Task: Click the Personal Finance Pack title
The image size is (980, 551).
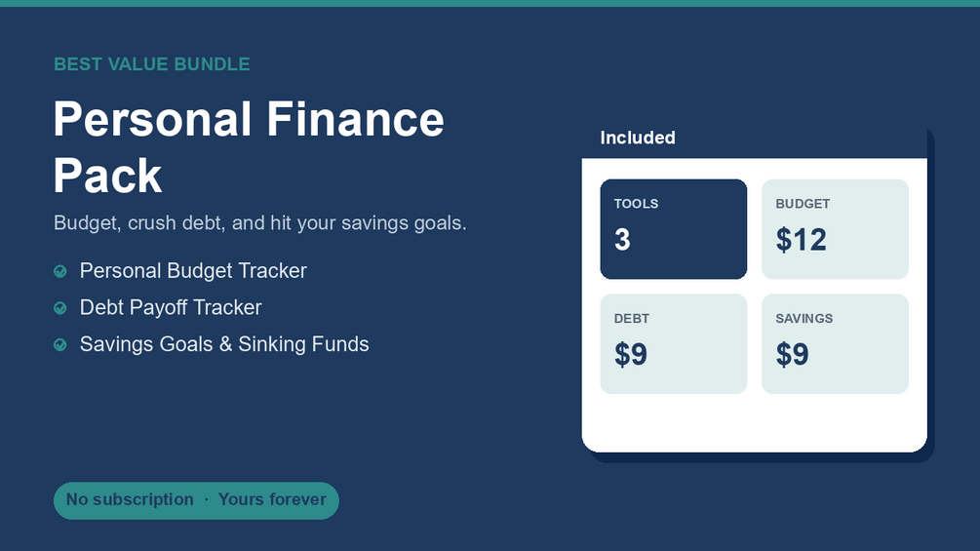Action: pyautogui.click(x=249, y=147)
